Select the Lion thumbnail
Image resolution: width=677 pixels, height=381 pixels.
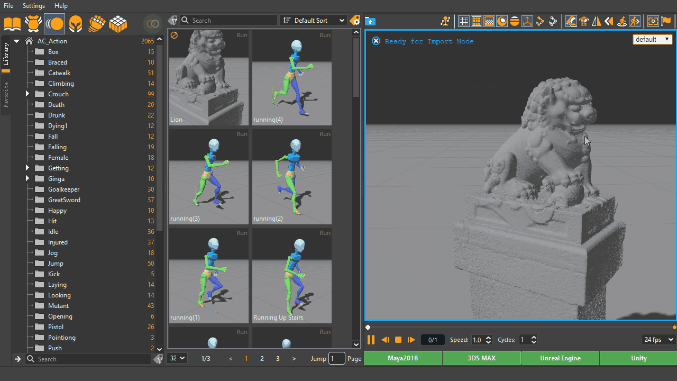tap(209, 77)
